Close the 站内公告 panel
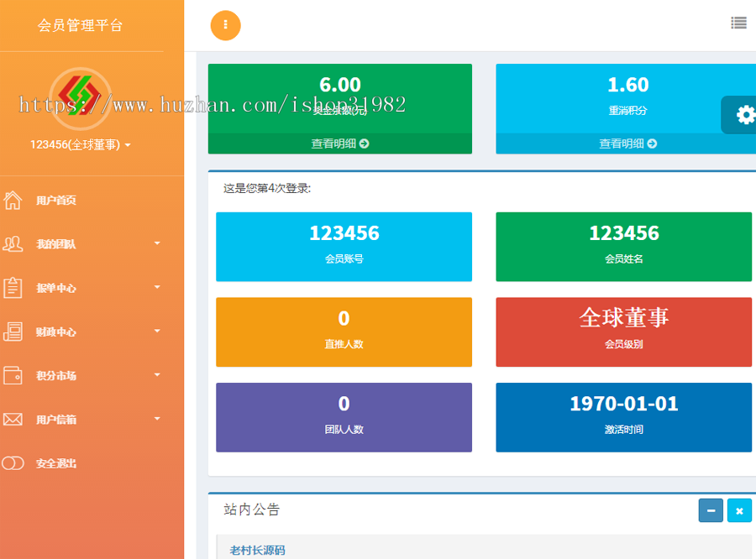 [739, 510]
